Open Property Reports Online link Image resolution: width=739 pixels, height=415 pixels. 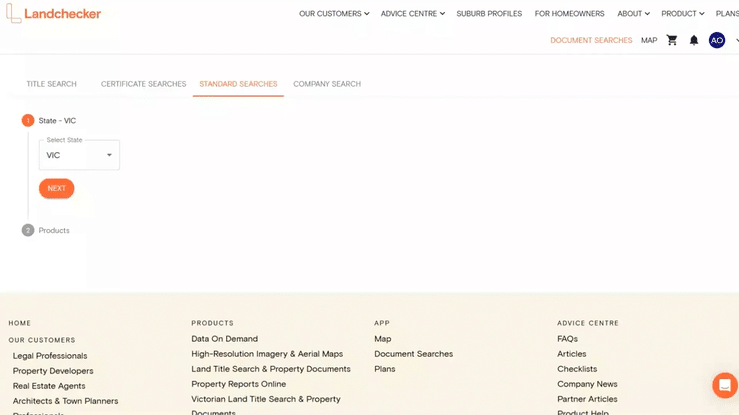coord(238,384)
